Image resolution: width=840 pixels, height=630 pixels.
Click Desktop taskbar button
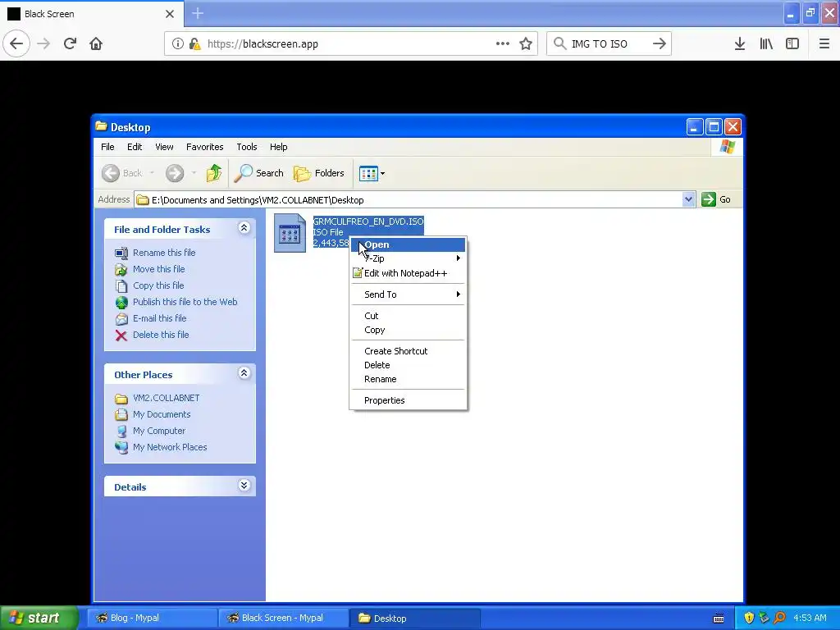click(x=415, y=618)
